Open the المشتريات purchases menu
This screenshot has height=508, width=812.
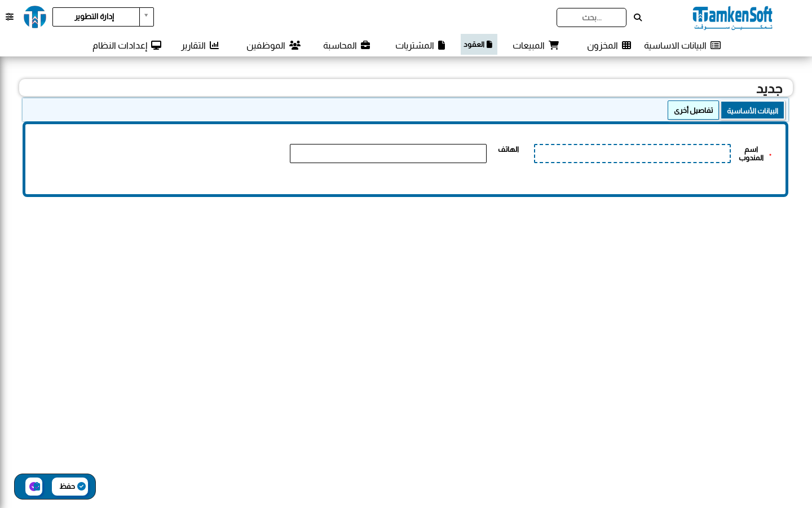tap(420, 45)
